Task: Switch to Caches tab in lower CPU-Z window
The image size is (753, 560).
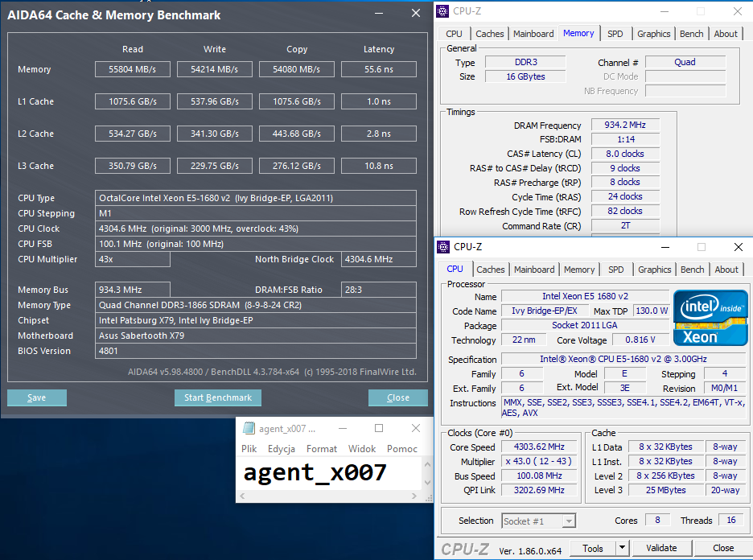Action: [490, 270]
